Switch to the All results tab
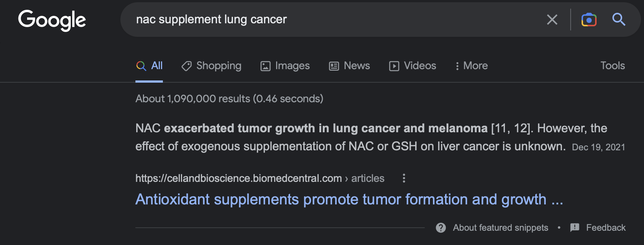 pos(149,66)
